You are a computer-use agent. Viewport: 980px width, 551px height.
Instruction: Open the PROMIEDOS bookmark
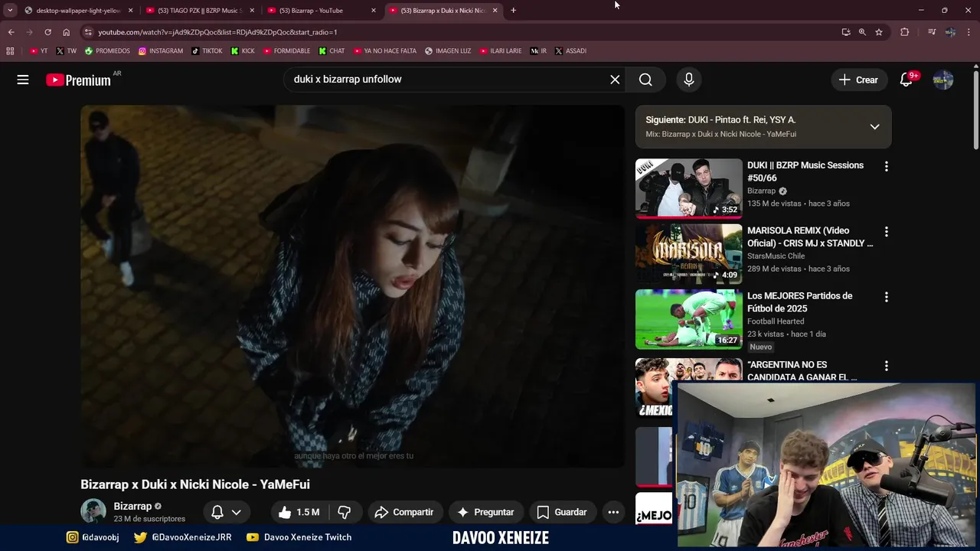(107, 51)
